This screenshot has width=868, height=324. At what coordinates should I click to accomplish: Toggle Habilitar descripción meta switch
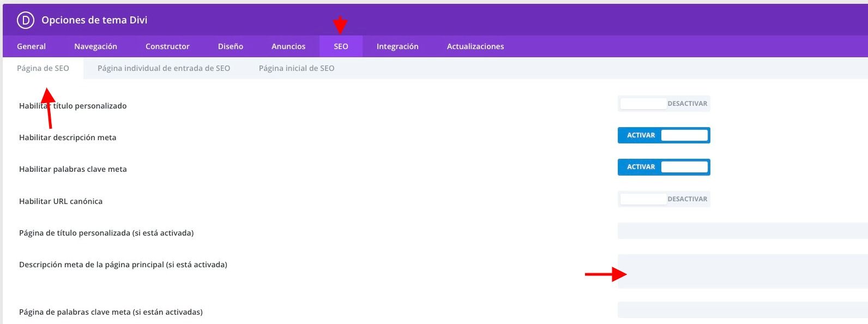point(664,135)
